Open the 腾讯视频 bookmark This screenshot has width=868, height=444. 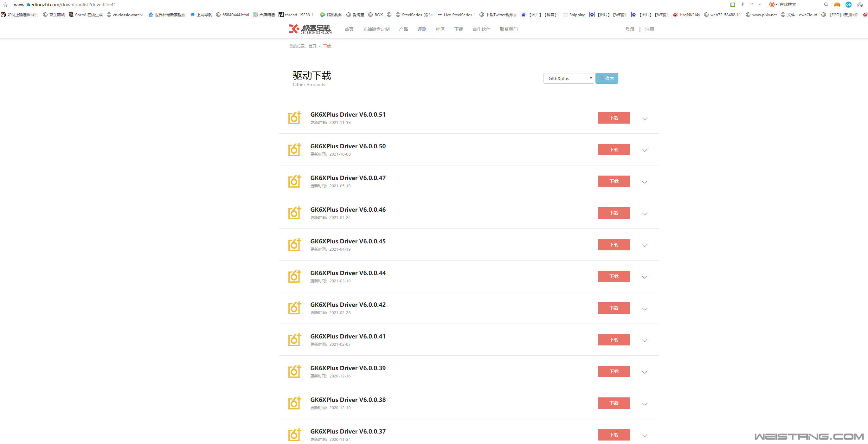pos(331,15)
